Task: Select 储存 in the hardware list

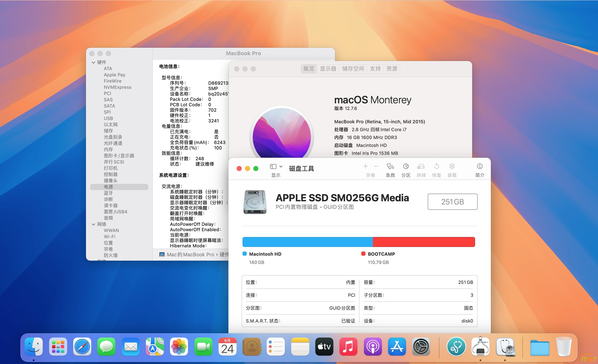Action: pos(108,131)
